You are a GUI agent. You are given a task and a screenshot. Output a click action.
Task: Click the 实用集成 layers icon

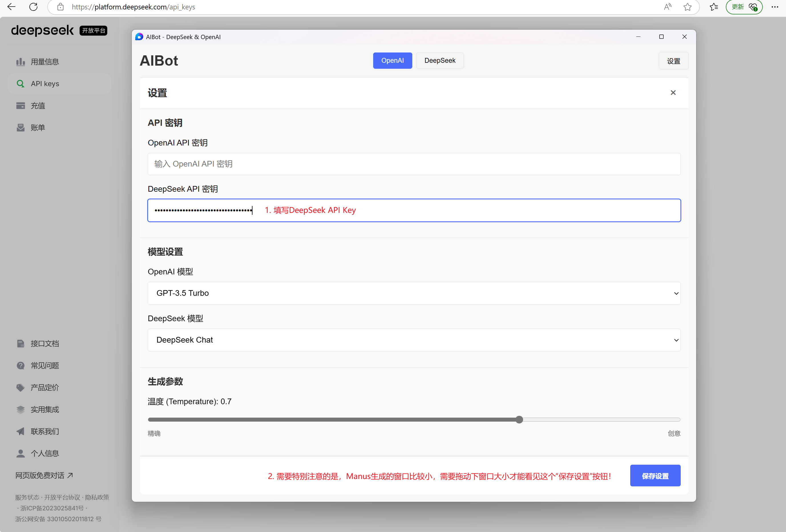coord(21,410)
